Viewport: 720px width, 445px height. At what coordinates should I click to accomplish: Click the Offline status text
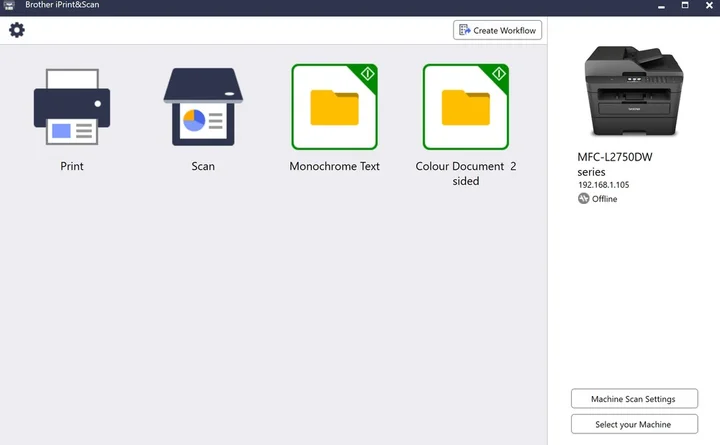click(x=604, y=199)
